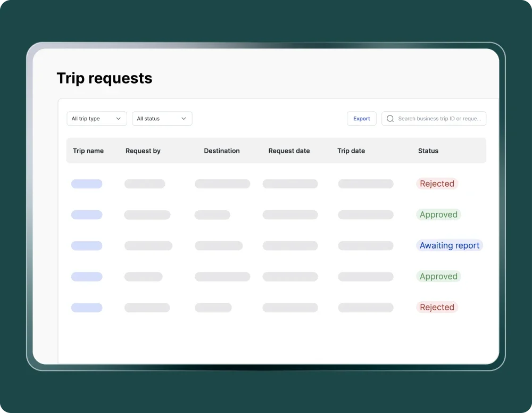Click the Request by column header
The height and width of the screenshot is (413, 532).
tap(143, 151)
